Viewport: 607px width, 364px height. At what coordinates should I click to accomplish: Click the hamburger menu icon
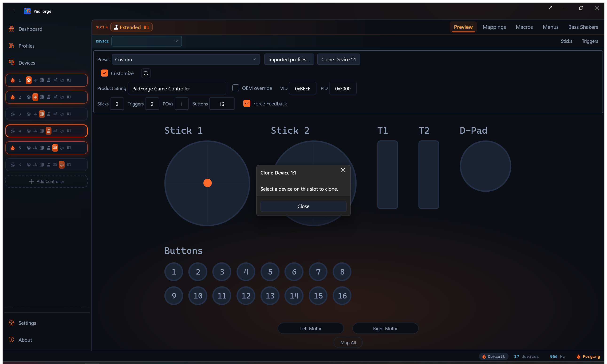(11, 11)
